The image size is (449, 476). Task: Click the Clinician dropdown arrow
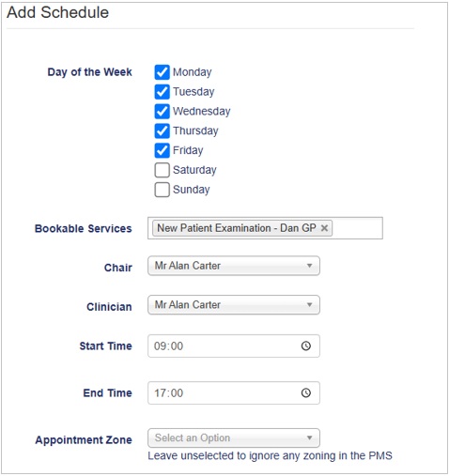[309, 305]
